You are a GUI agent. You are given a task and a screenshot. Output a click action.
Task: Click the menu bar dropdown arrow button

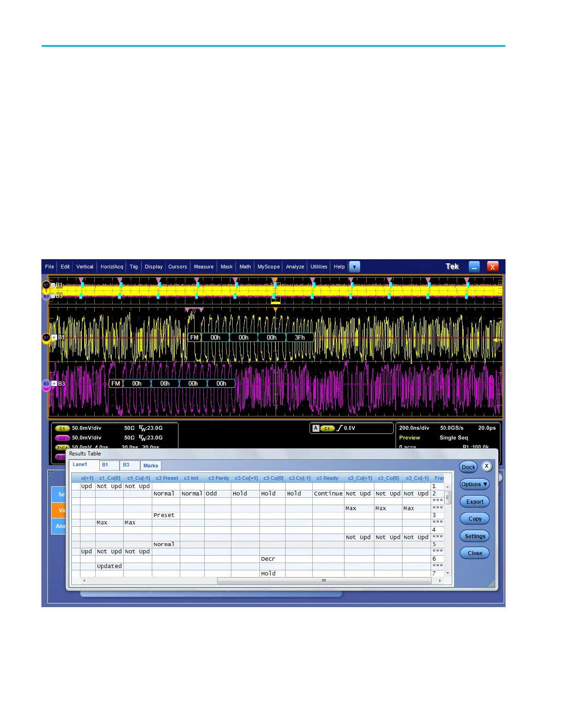354,267
